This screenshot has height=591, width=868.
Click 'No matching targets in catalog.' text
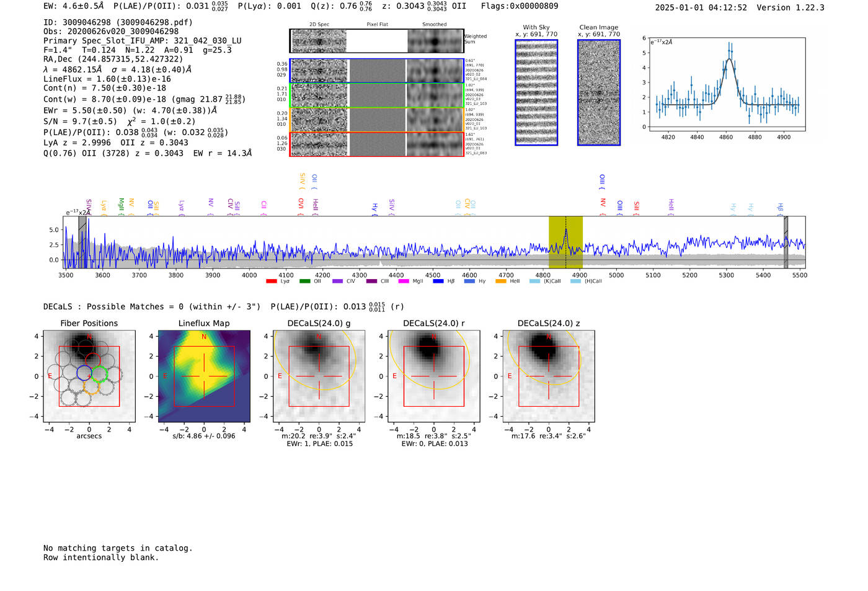tap(118, 548)
